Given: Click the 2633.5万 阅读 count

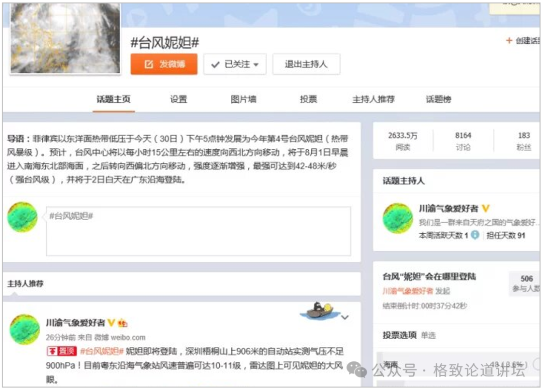Looking at the screenshot, I should (x=403, y=141).
